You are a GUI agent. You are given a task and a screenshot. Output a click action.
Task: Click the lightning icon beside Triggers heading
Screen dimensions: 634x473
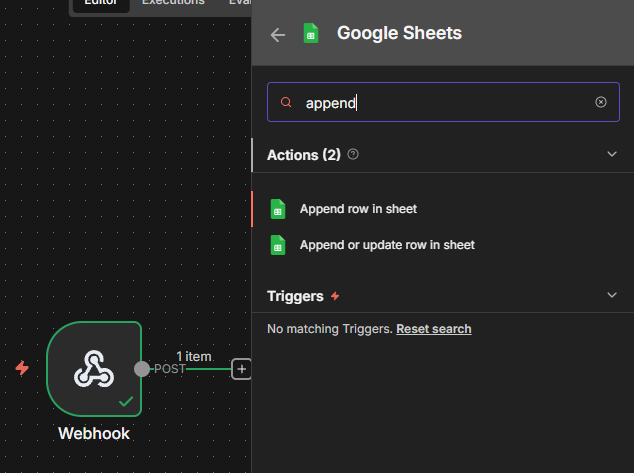(x=335, y=297)
